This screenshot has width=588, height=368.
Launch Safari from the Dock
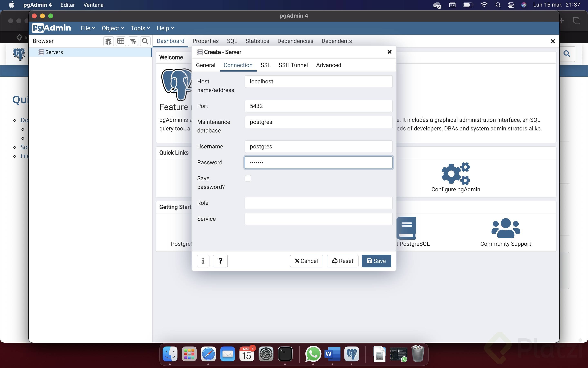click(208, 354)
